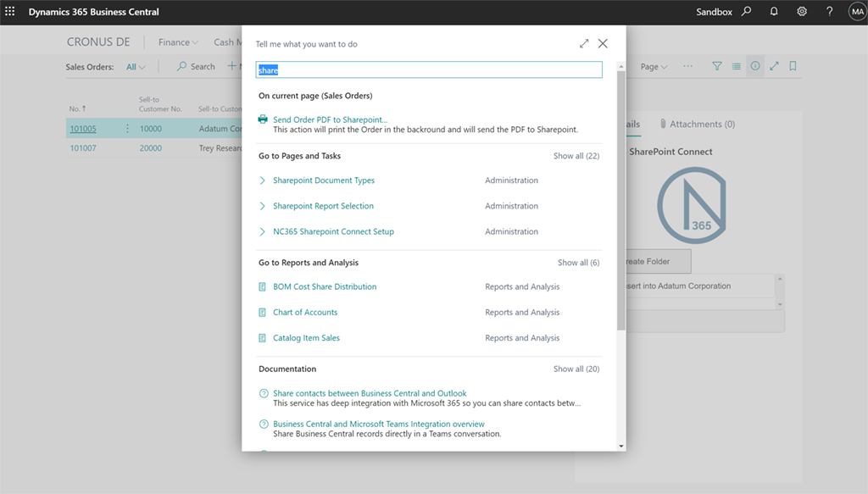The height and width of the screenshot is (494, 868).
Task: Click the Search action in Sales Orders
Action: (196, 66)
